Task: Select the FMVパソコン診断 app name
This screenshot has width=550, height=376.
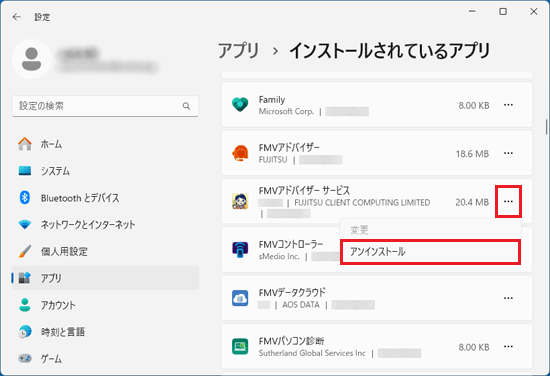Action: click(x=291, y=341)
